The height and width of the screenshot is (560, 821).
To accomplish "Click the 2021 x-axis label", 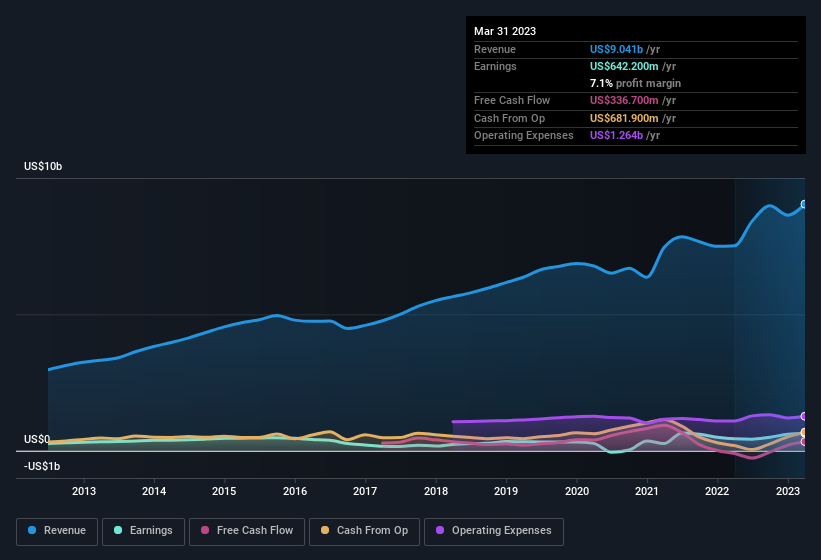I will point(647,491).
